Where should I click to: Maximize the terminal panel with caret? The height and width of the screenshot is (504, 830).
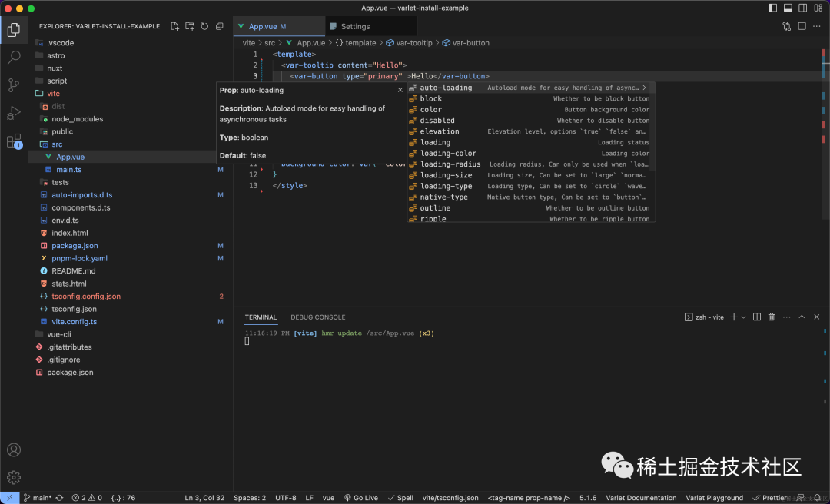pos(802,317)
